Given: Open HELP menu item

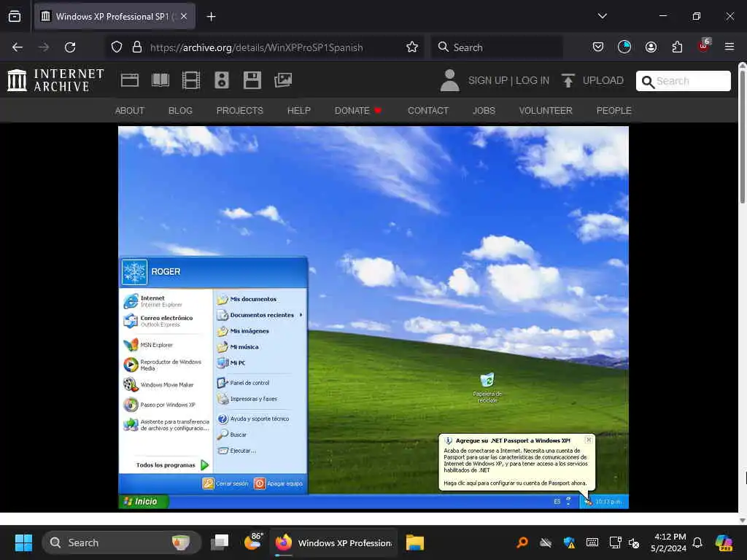Looking at the screenshot, I should point(298,111).
